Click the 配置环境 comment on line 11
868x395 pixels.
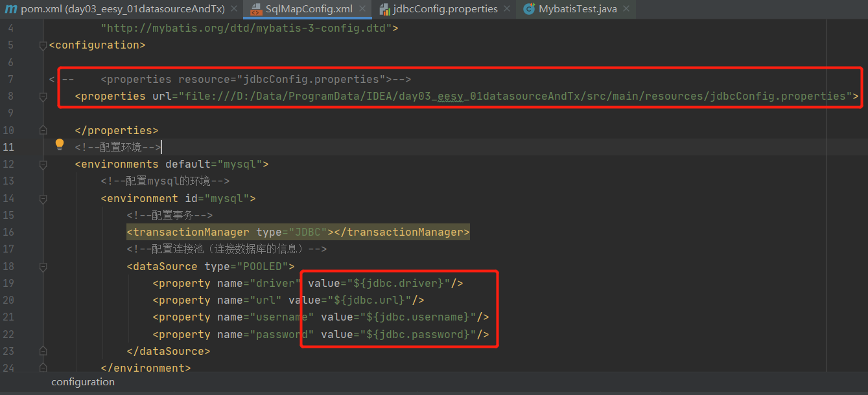(118, 148)
